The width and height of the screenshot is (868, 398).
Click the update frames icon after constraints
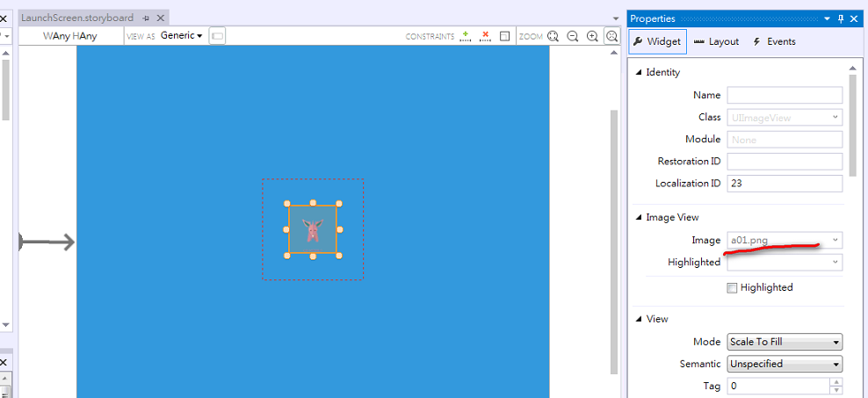(504, 36)
